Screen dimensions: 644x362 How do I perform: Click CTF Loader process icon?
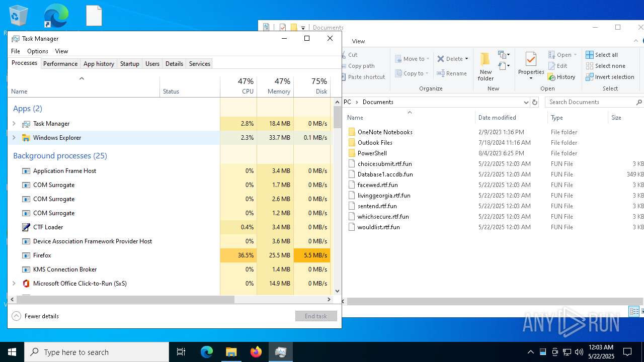coord(26,227)
